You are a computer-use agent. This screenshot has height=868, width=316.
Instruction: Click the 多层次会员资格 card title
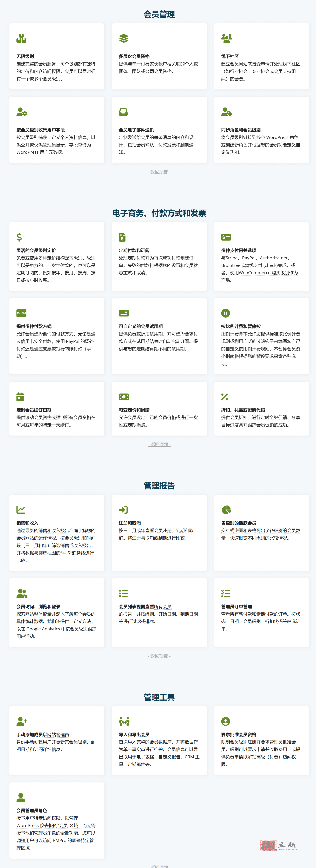tap(134, 56)
